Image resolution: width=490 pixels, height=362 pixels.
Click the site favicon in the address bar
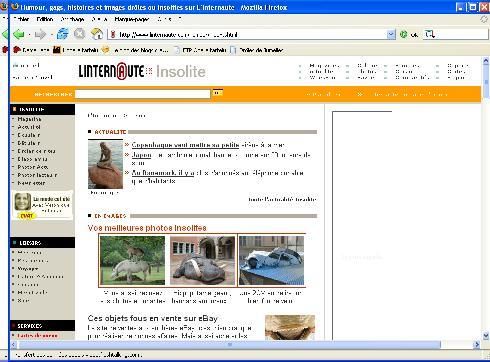(113, 34)
